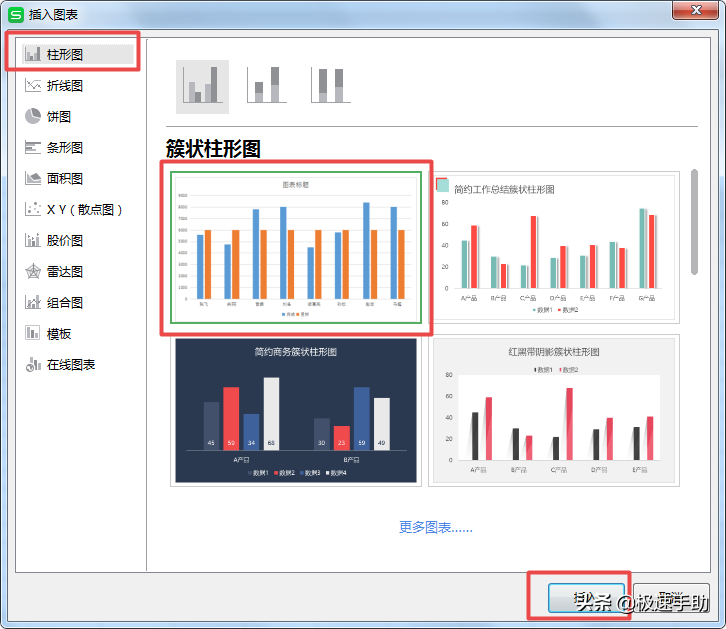
Task: Pick the 简约商务簇状柱形图 dark template thumbnail
Action: pos(296,411)
